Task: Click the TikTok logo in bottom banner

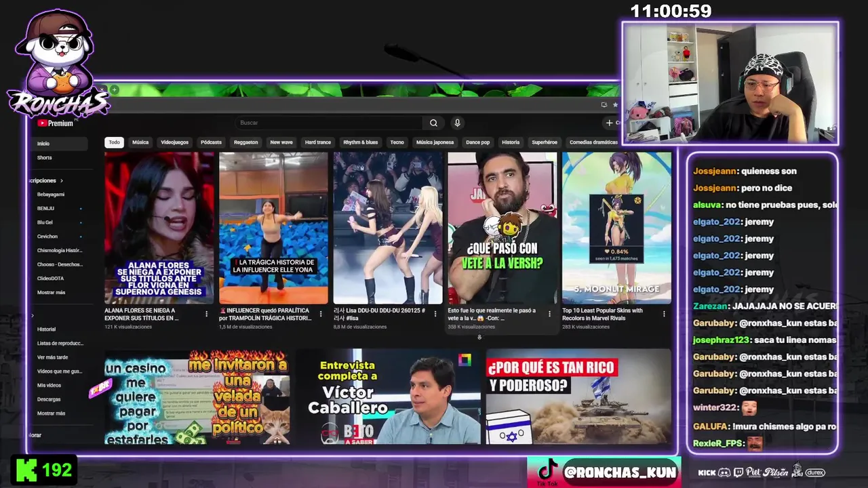Action: pyautogui.click(x=547, y=470)
